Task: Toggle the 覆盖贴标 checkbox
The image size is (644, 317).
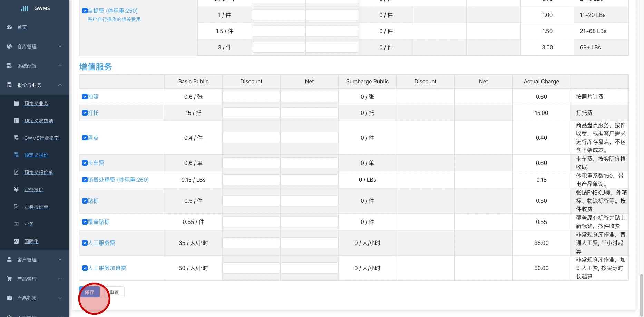Action: click(85, 222)
